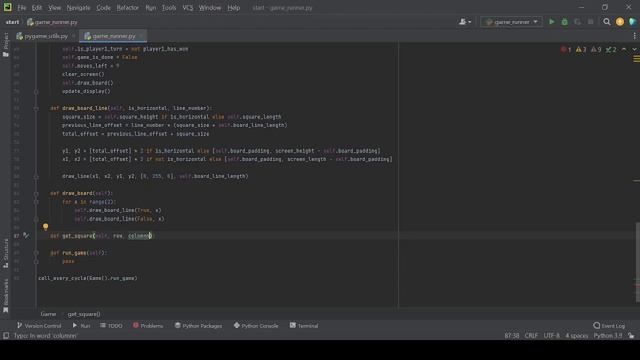Click the yellow intention lightbulb
This screenshot has width=640, height=360.
pos(45,227)
